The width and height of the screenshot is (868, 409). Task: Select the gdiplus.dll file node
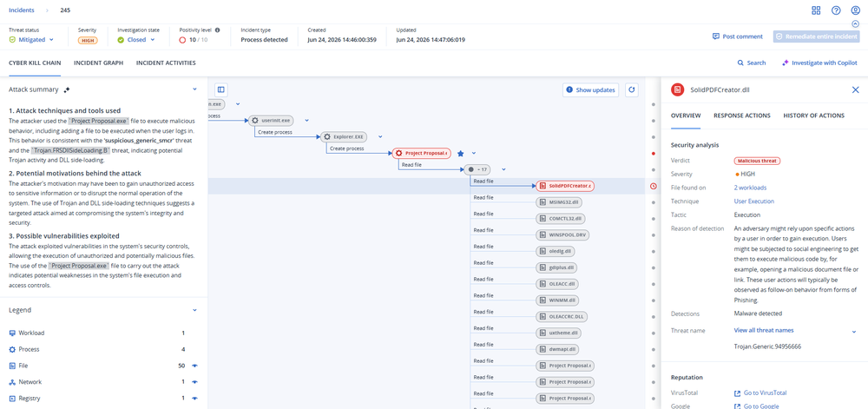[x=557, y=267]
